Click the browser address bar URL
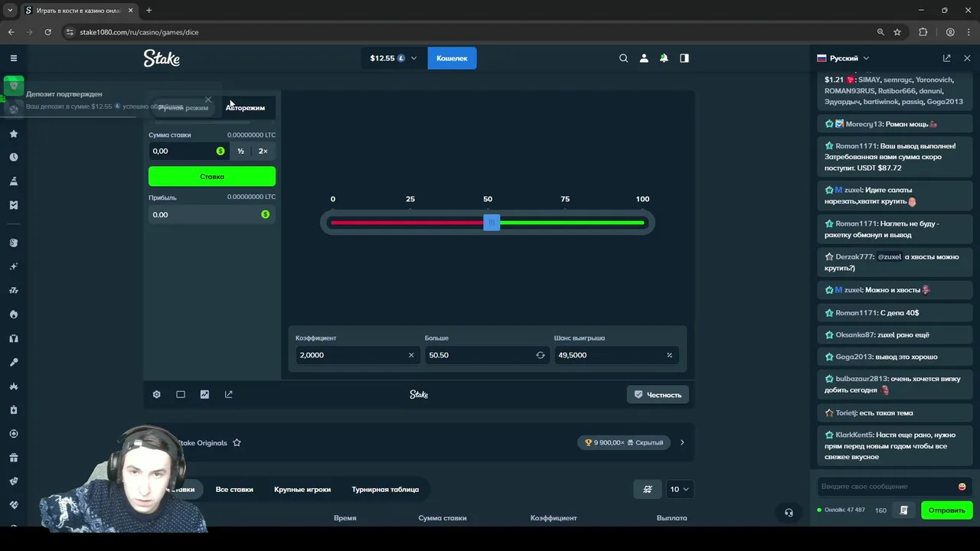 tap(139, 32)
